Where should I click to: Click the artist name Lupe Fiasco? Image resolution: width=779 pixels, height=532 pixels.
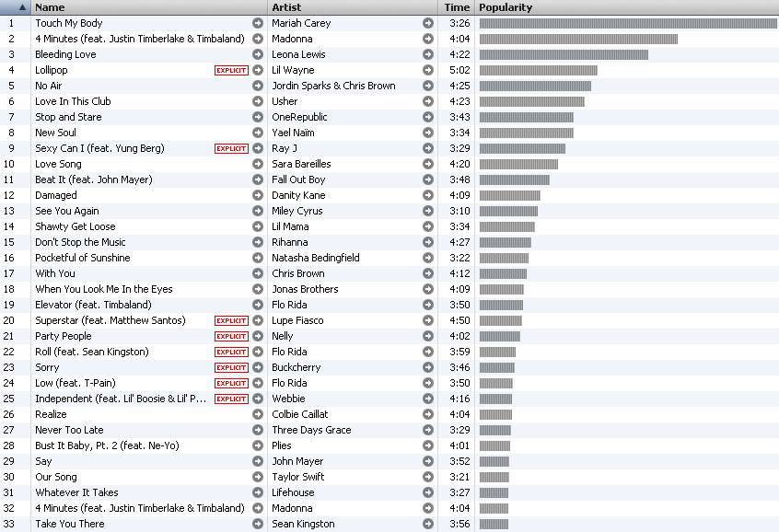[x=297, y=320]
